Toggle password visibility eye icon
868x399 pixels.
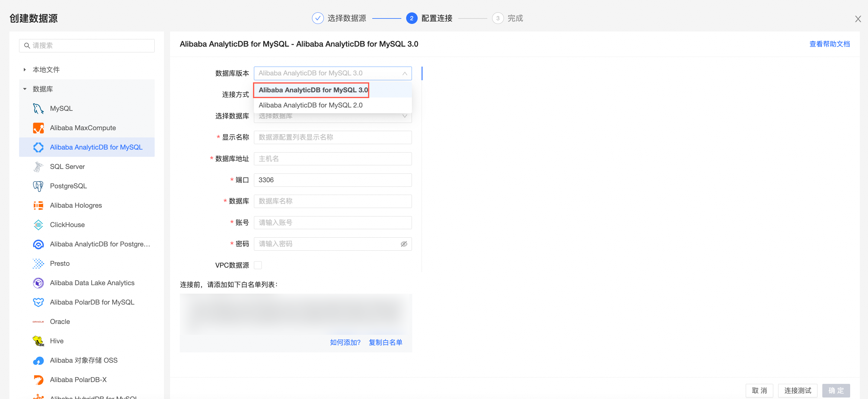point(404,244)
